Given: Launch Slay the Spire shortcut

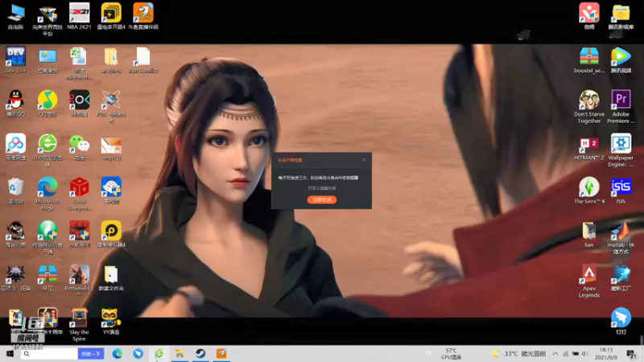Looking at the screenshot, I should (79, 324).
